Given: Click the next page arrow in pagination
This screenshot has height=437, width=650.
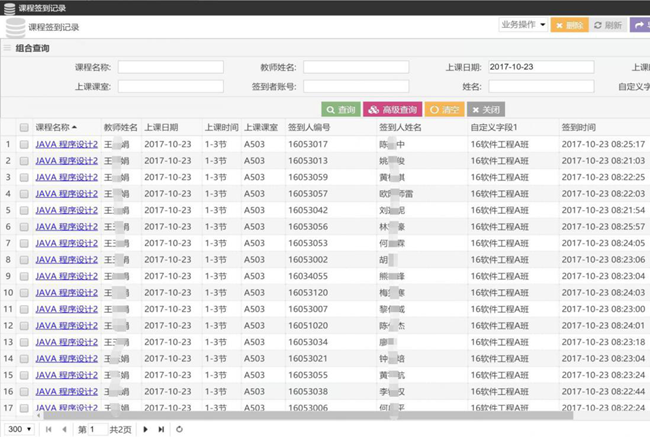Looking at the screenshot, I should pyautogui.click(x=145, y=429).
